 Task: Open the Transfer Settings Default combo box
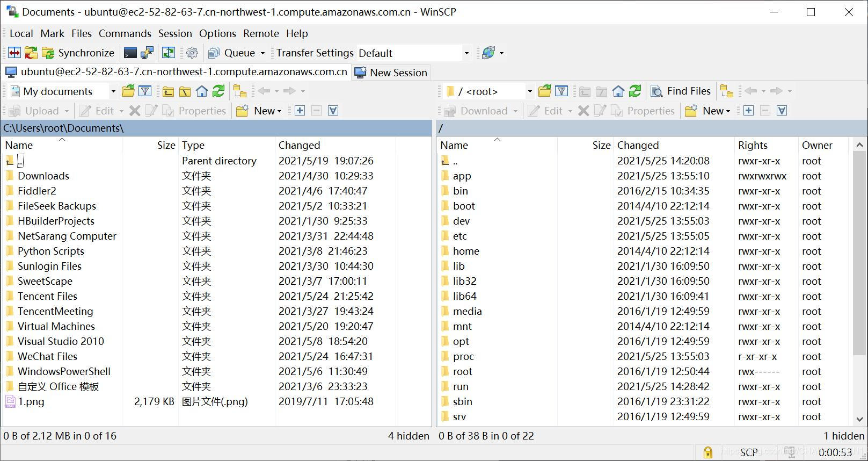tap(414, 53)
